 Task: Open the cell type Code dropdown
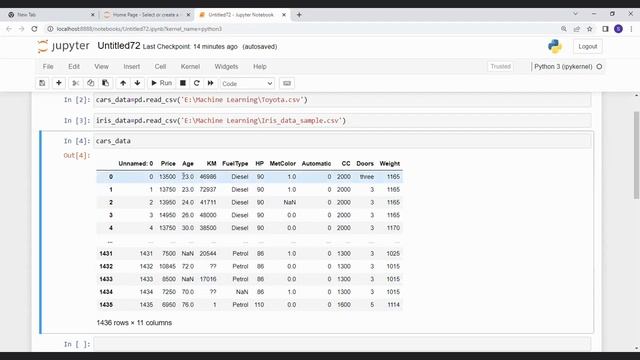click(247, 84)
